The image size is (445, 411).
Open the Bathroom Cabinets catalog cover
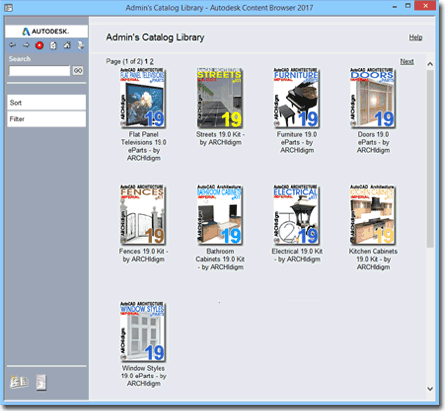219,215
